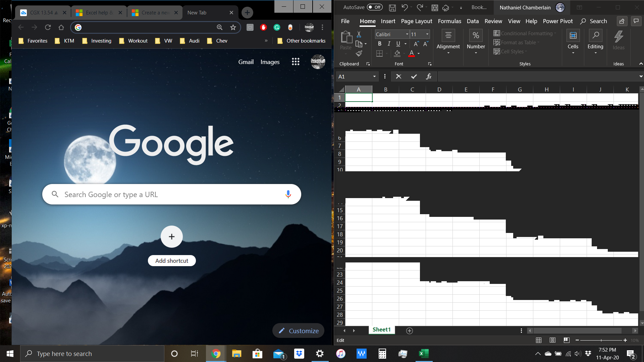644x362 pixels.
Task: Click Gmail link on Google page
Action: (x=246, y=62)
